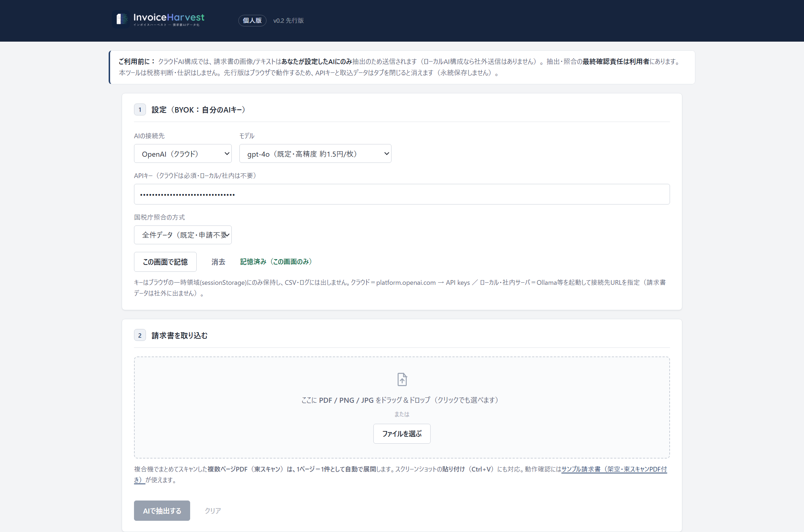
Task: Click the 国税庁照合の方式 label
Action: (x=159, y=217)
